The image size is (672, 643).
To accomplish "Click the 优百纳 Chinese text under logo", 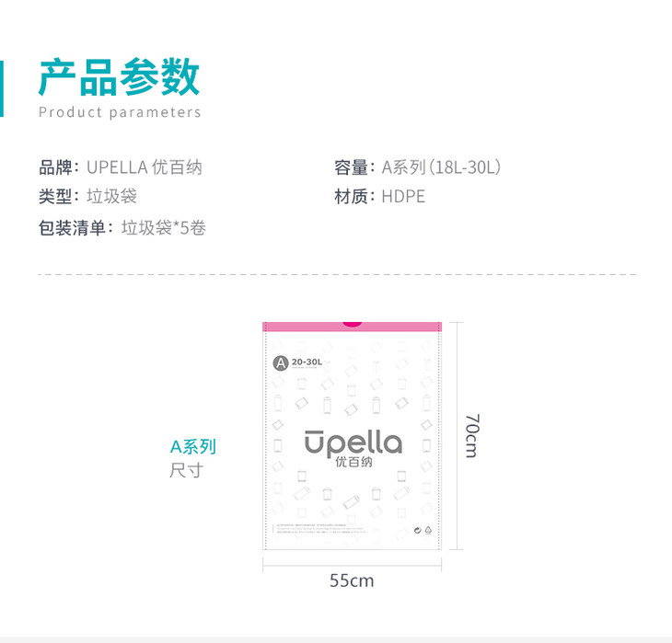I will 353,463.
